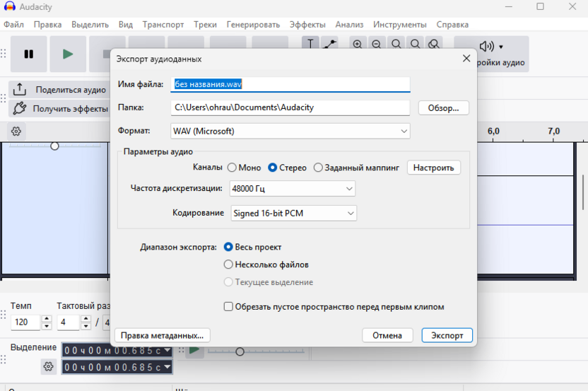This screenshot has height=391, width=588.
Task: Open the Частота дискретизации 48000 Гц dropdown
Action: [x=292, y=188]
